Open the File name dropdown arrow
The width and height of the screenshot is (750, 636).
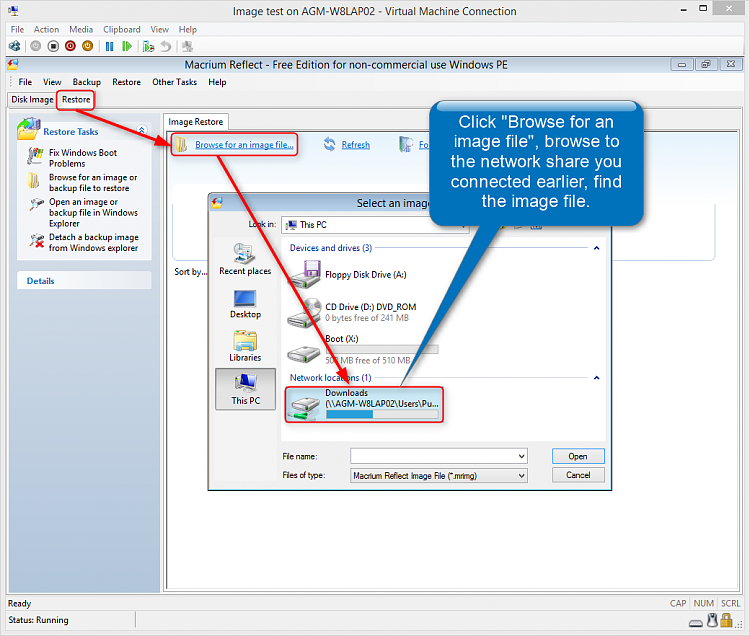(521, 456)
